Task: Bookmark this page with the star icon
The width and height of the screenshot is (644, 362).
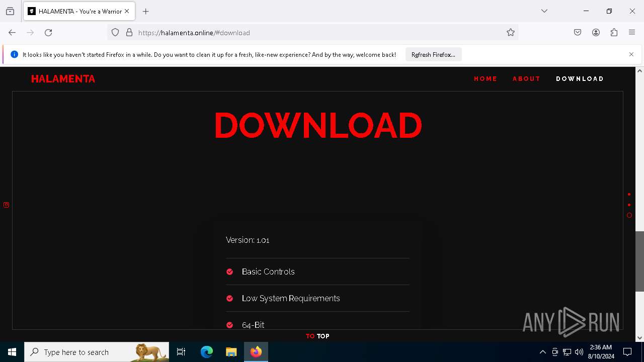Action: pyautogui.click(x=511, y=33)
